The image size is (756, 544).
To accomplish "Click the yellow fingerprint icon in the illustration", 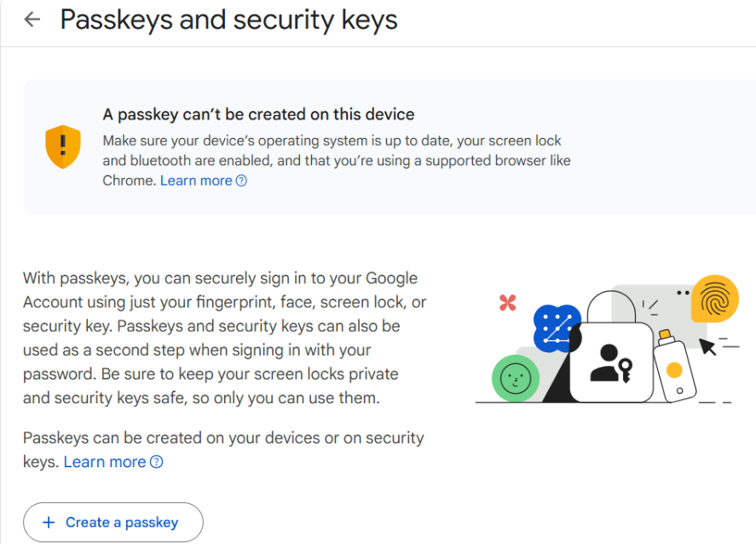I will point(714,299).
